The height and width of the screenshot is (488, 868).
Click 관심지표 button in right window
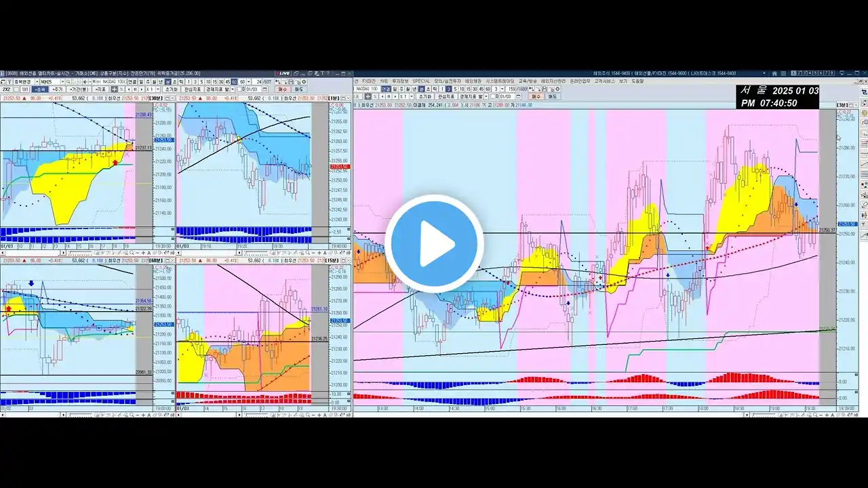coord(447,97)
